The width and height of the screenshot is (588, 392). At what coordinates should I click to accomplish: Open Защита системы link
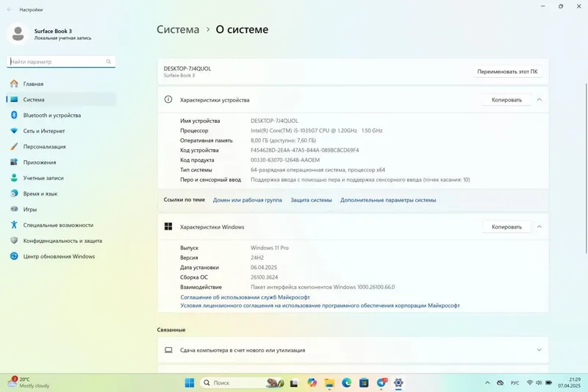311,200
